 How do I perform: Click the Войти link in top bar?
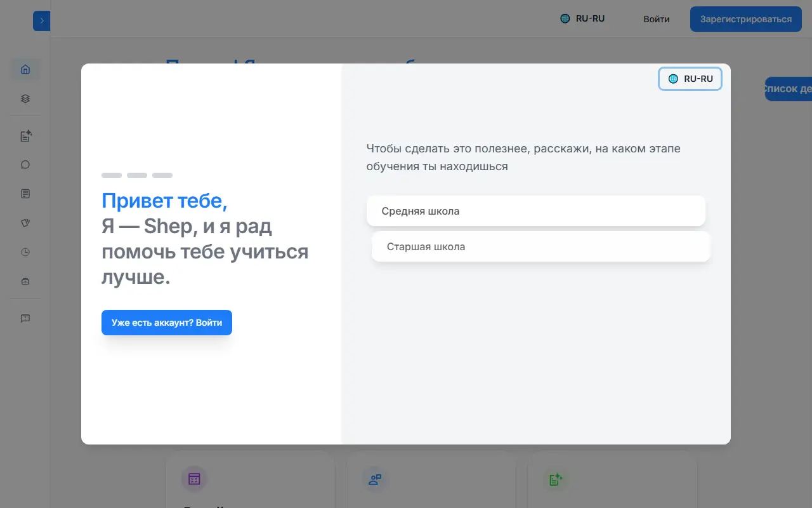click(657, 19)
